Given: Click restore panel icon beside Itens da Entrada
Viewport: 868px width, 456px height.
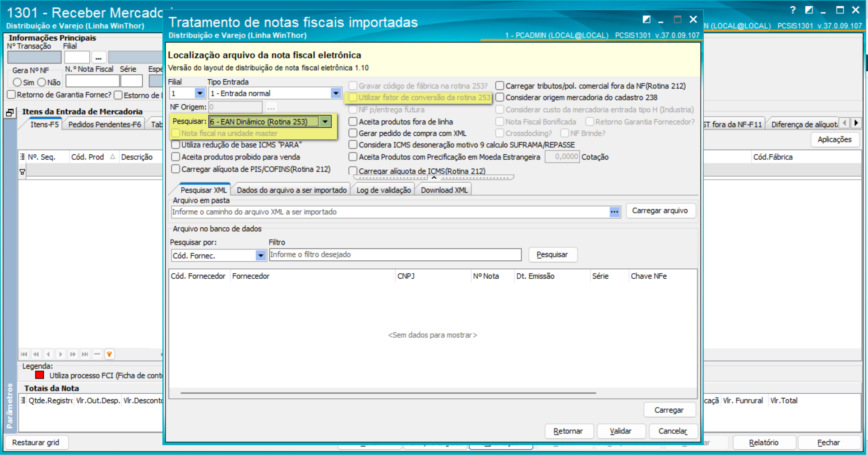Looking at the screenshot, I should tap(10, 112).
